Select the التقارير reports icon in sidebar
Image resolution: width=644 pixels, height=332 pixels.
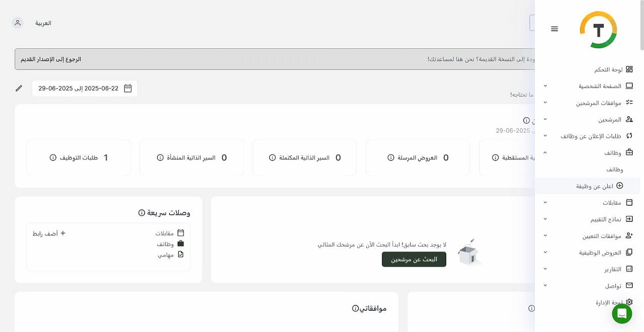coord(629,269)
